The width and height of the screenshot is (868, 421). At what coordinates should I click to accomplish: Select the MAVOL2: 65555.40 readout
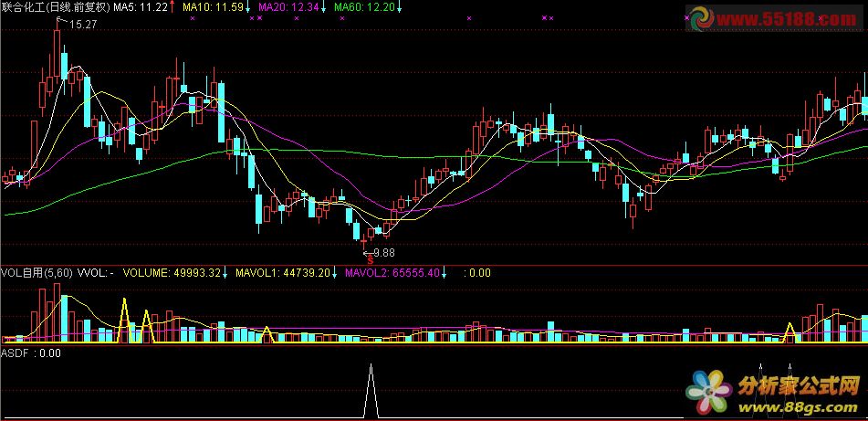point(392,272)
